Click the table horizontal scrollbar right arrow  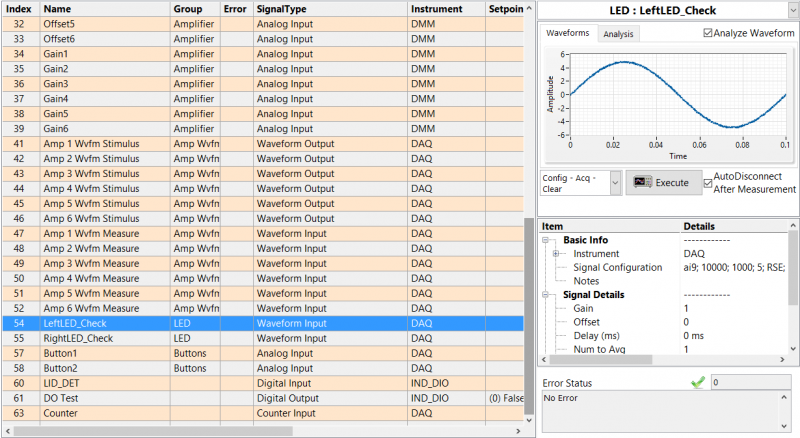click(518, 431)
